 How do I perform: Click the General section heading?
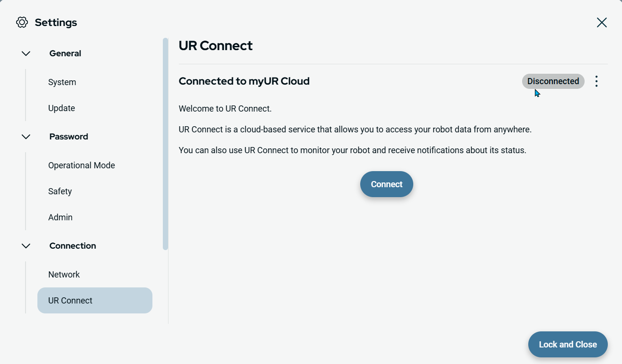(x=65, y=53)
